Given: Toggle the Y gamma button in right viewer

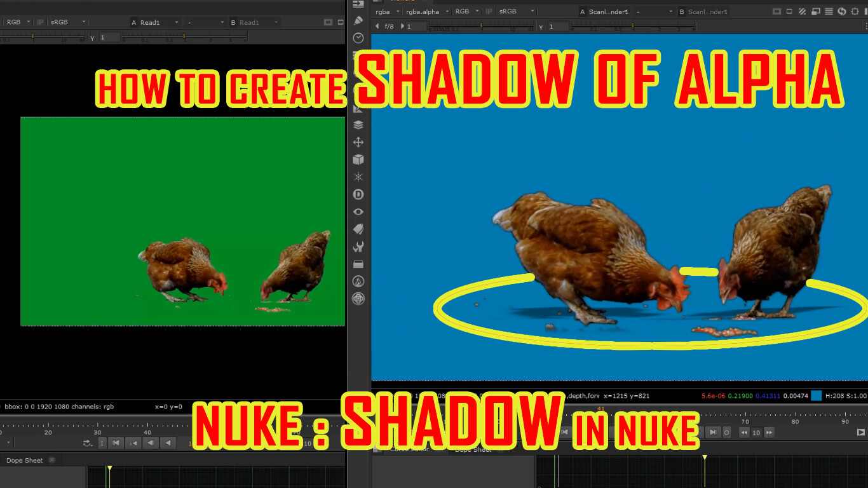Looking at the screenshot, I should point(541,27).
